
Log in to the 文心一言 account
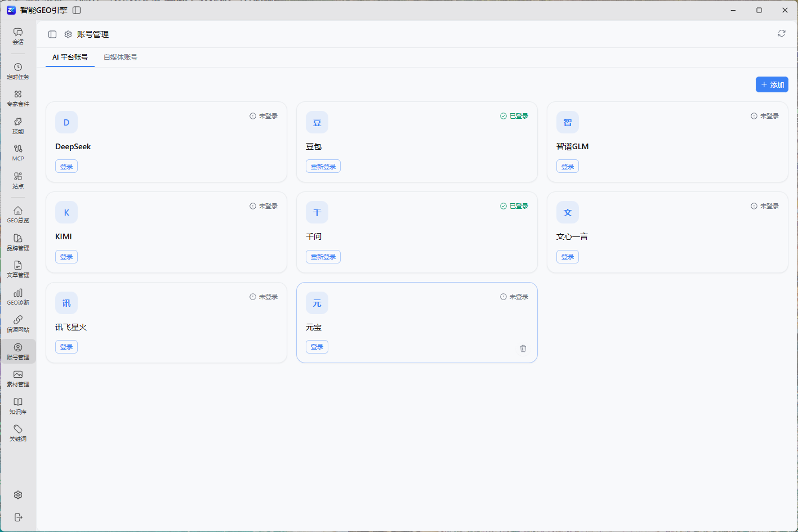pyautogui.click(x=568, y=257)
